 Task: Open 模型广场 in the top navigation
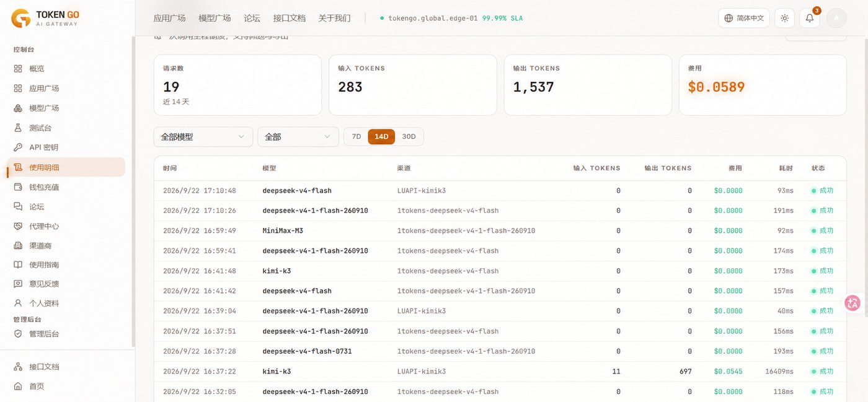215,18
